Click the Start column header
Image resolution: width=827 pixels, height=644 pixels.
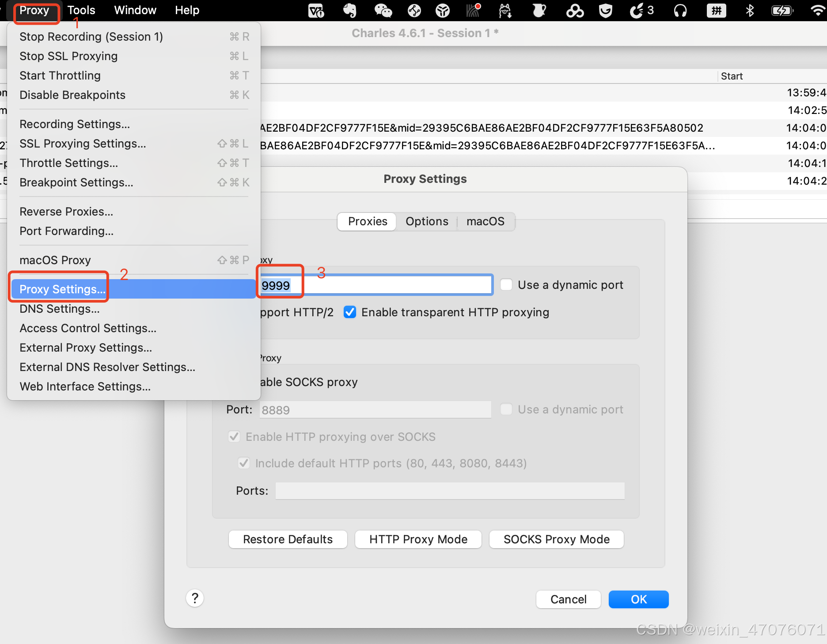coord(772,76)
